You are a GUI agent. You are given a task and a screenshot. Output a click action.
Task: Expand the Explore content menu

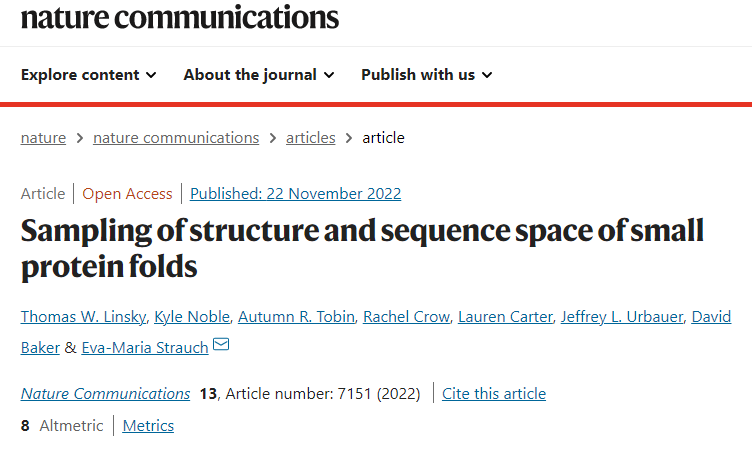pos(89,75)
